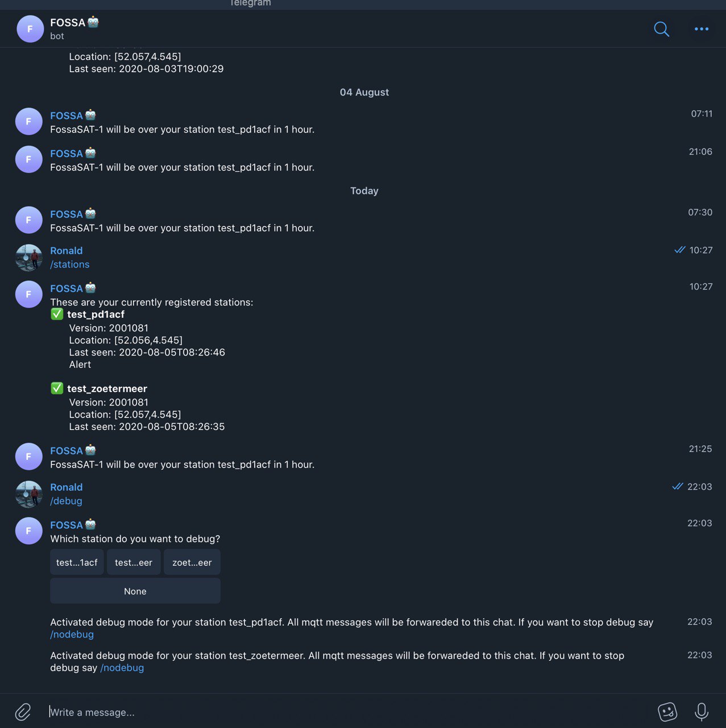The height and width of the screenshot is (728, 726).
Task: Click /nodebug link in test_zoetermeer message
Action: (x=122, y=668)
